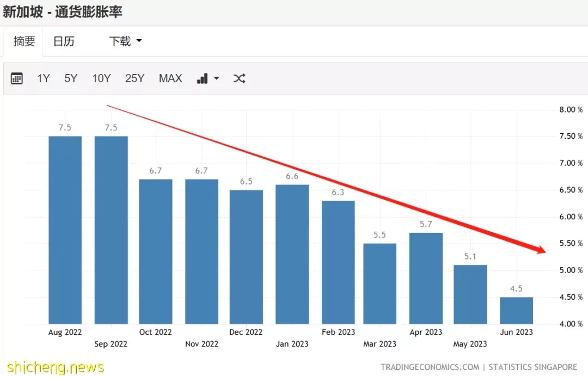Image resolution: width=588 pixels, height=378 pixels.
Task: Click the 4.00 % axis label
Action: tap(571, 324)
